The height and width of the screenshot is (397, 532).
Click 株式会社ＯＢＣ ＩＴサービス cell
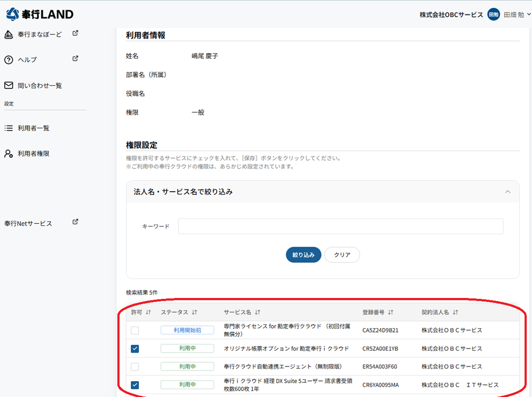point(460,385)
